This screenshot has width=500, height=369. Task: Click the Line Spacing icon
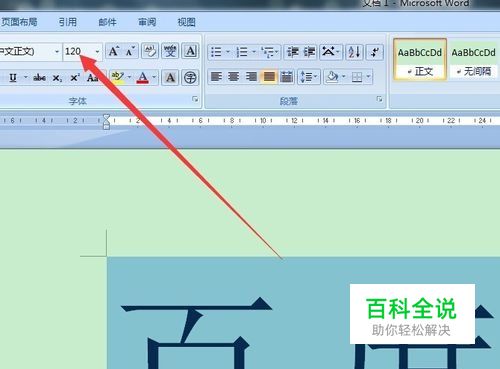[306, 77]
